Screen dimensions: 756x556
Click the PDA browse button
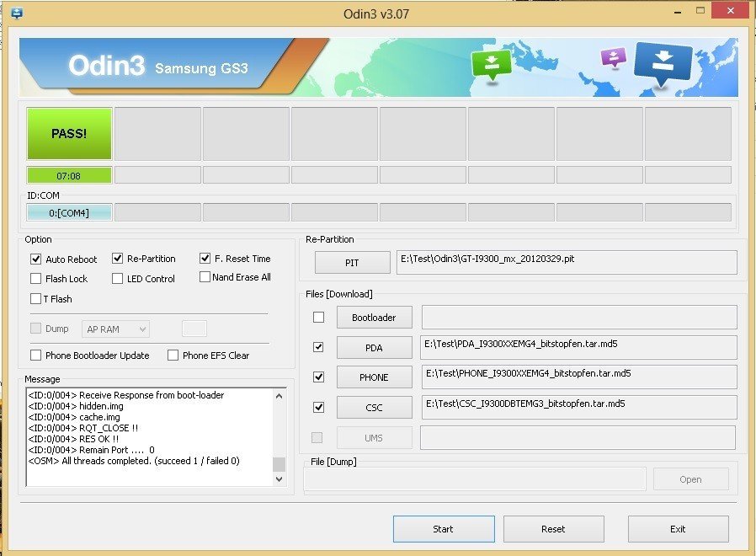point(374,347)
